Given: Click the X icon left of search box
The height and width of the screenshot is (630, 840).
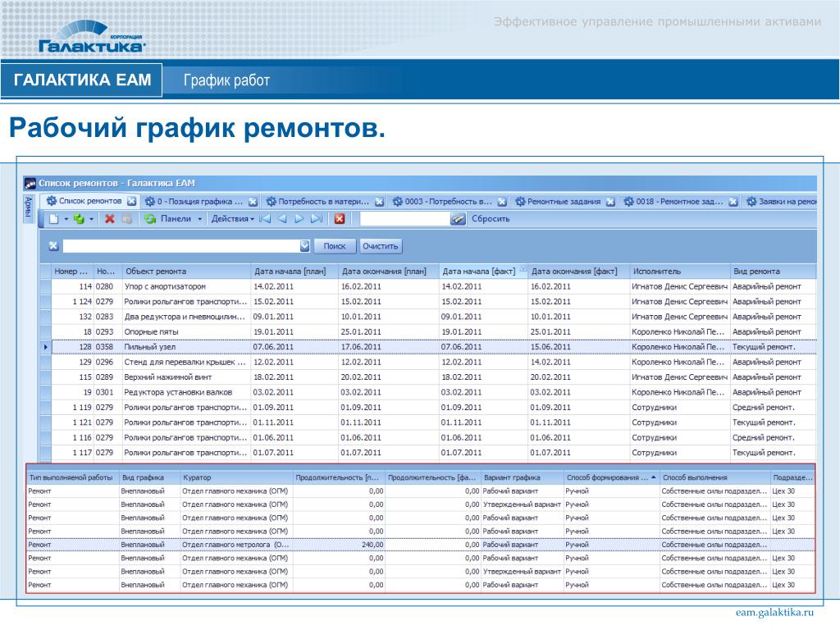Looking at the screenshot, I should click(x=53, y=246).
